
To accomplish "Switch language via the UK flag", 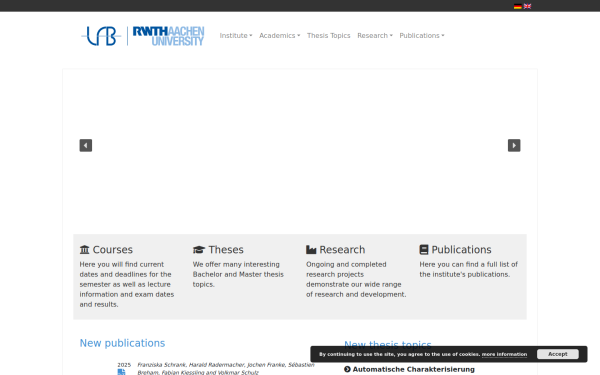I will 527,6.
